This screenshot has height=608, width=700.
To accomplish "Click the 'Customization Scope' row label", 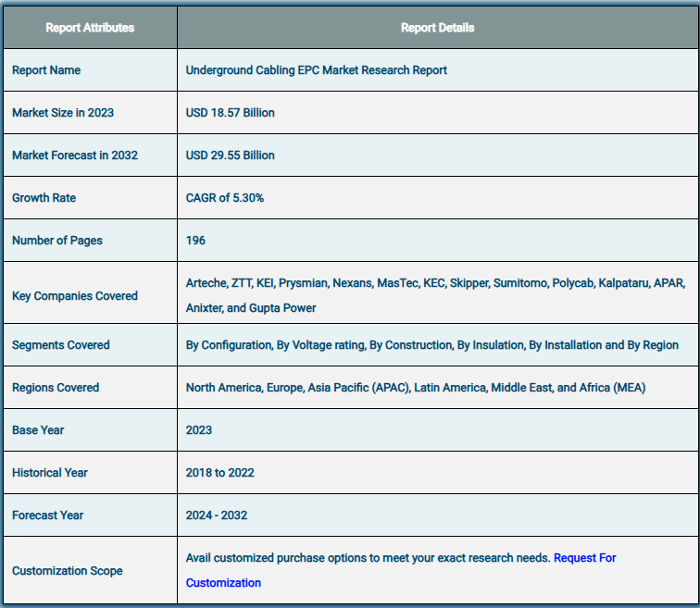I will 68,571.
